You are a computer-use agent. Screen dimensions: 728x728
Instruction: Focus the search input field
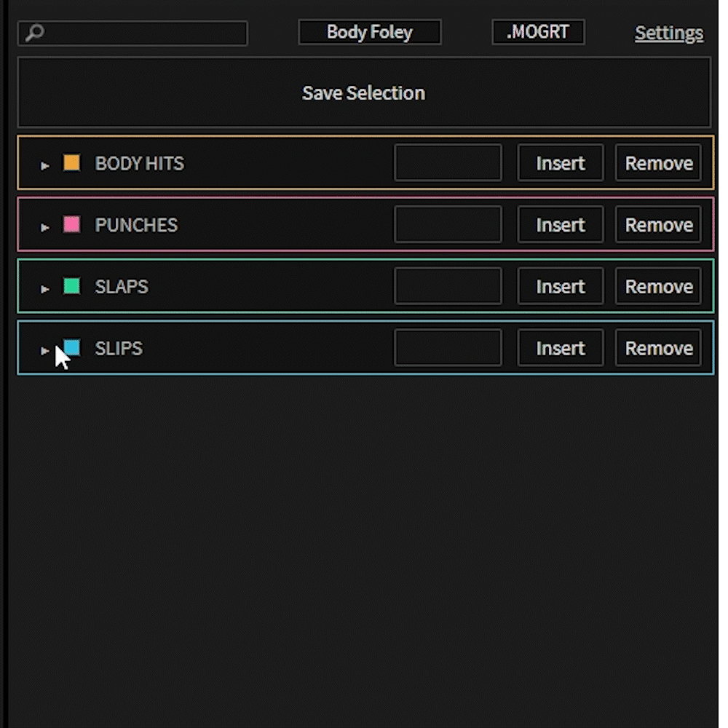132,33
